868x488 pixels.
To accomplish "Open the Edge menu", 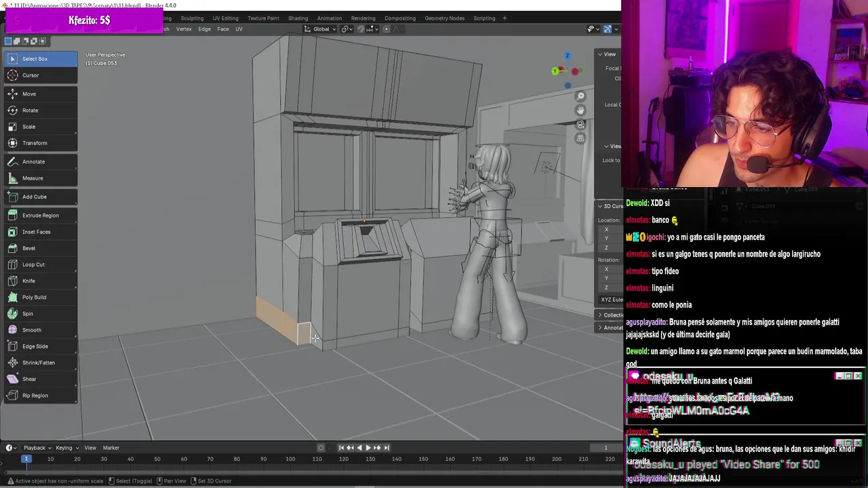I will [204, 29].
